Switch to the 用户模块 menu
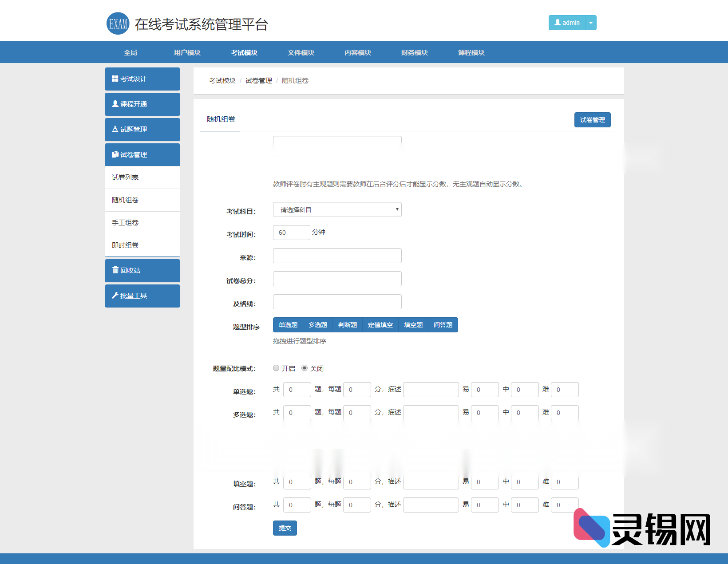The image size is (728, 564). 187,52
